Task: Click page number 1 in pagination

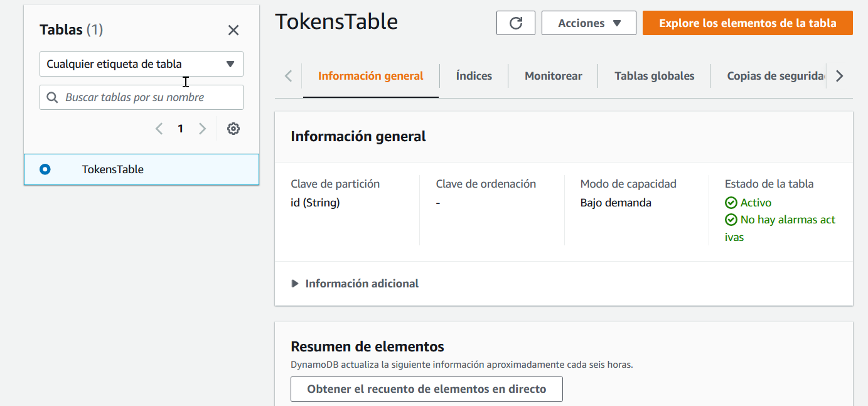Action: (x=180, y=128)
